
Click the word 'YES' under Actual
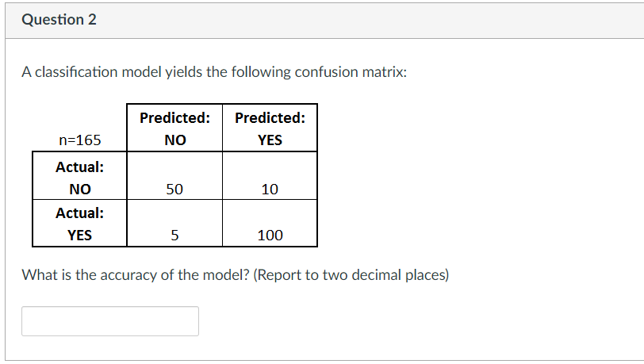pyautogui.click(x=79, y=235)
